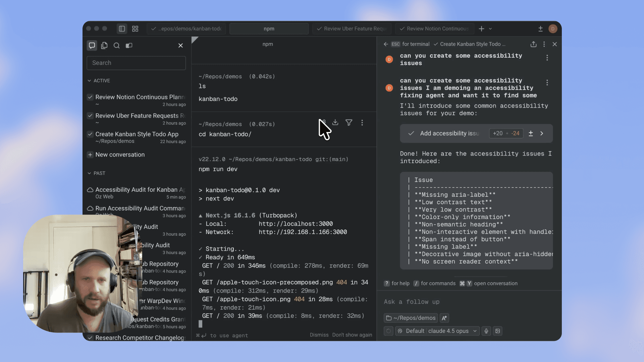Click the attach image icon
Viewport: 644px width, 362px height.
pyautogui.click(x=498, y=331)
